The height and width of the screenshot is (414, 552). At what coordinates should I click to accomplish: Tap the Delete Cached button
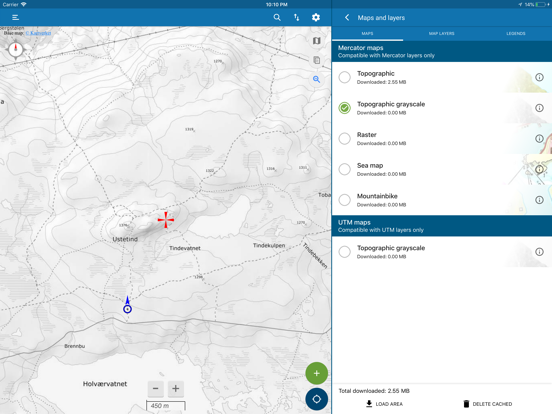click(488, 404)
